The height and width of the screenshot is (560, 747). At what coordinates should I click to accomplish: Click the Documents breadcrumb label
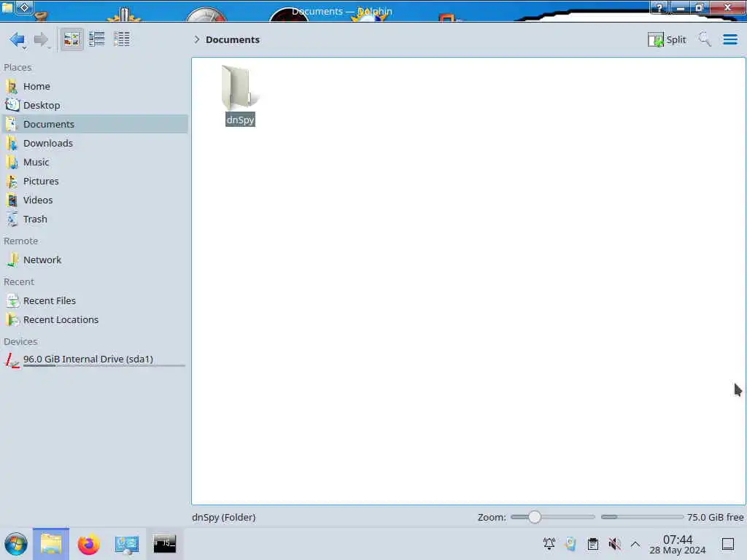(x=233, y=39)
